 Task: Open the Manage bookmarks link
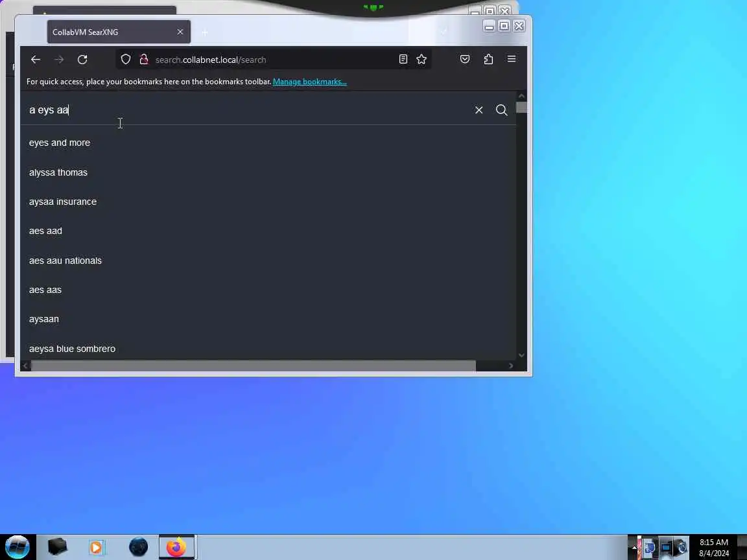tap(310, 82)
